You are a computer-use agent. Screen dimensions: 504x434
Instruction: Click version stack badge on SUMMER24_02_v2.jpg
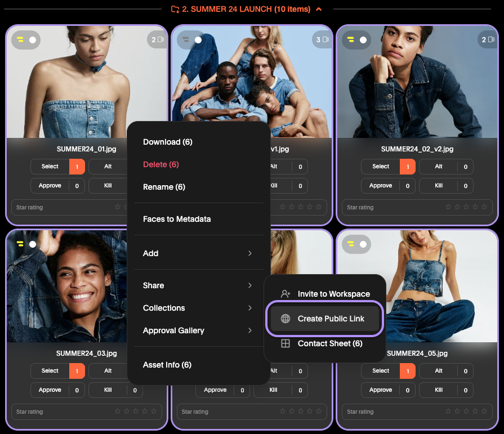pyautogui.click(x=488, y=39)
